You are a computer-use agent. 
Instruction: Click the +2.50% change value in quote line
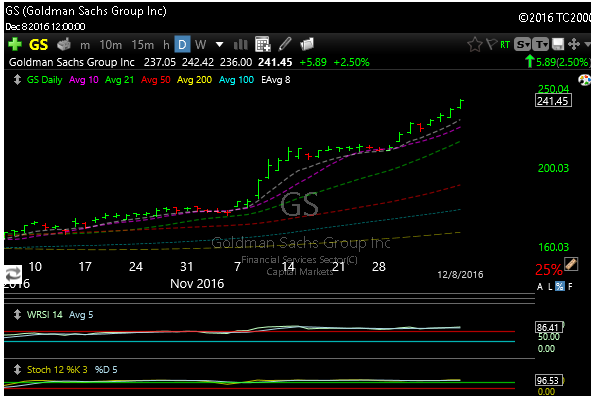pyautogui.click(x=351, y=62)
